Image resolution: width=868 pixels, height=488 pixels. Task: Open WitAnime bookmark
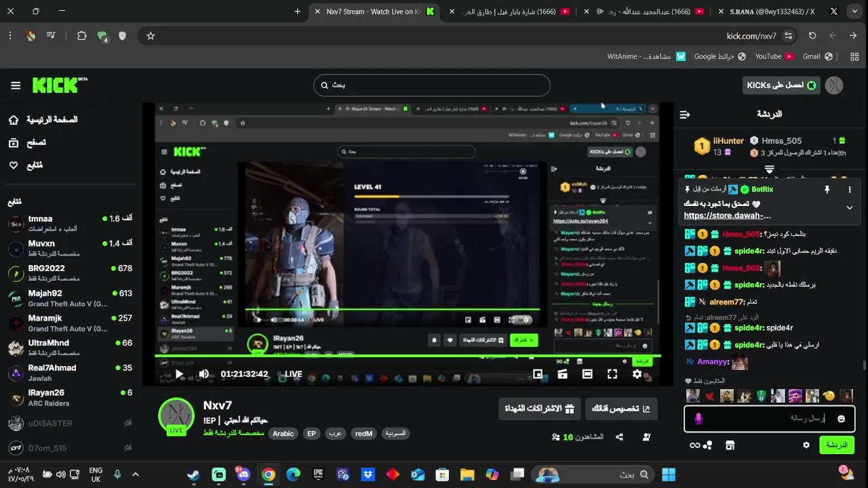coord(647,56)
